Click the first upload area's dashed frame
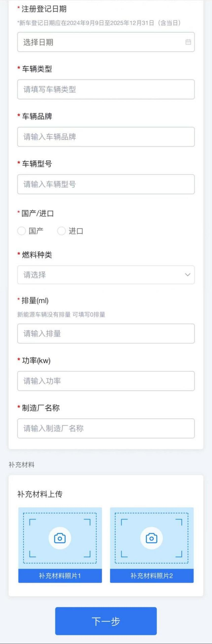This screenshot has width=212, height=644. [60, 538]
